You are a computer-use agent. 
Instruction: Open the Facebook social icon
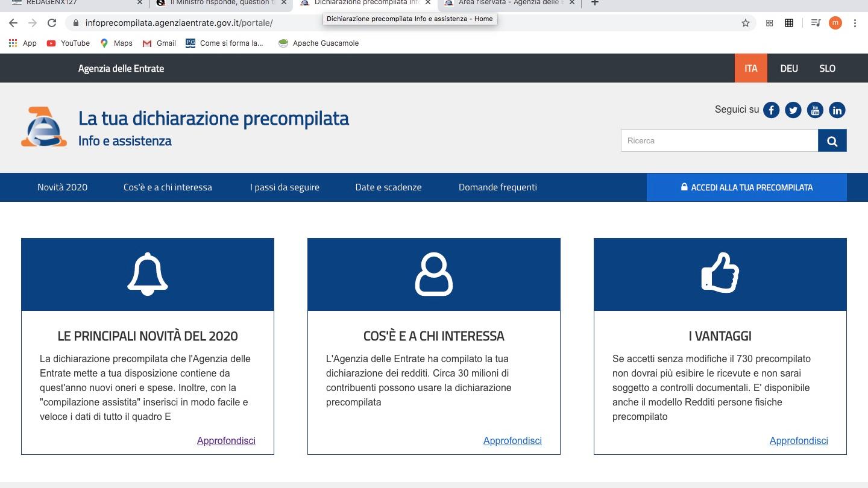coord(772,110)
